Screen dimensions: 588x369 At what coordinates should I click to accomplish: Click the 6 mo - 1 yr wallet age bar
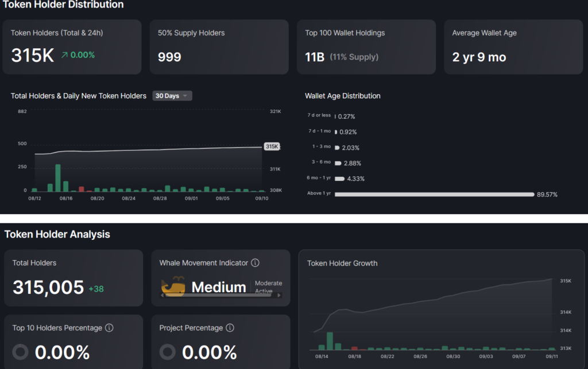(x=339, y=178)
